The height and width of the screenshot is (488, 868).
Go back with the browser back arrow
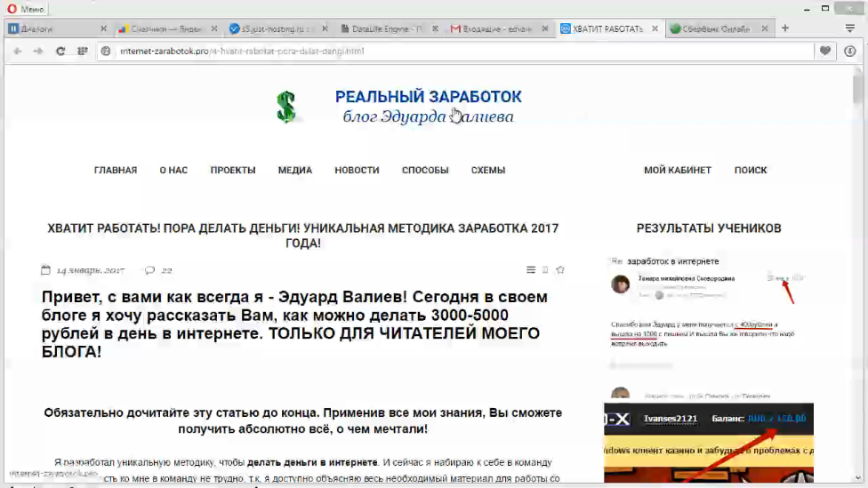(x=18, y=51)
